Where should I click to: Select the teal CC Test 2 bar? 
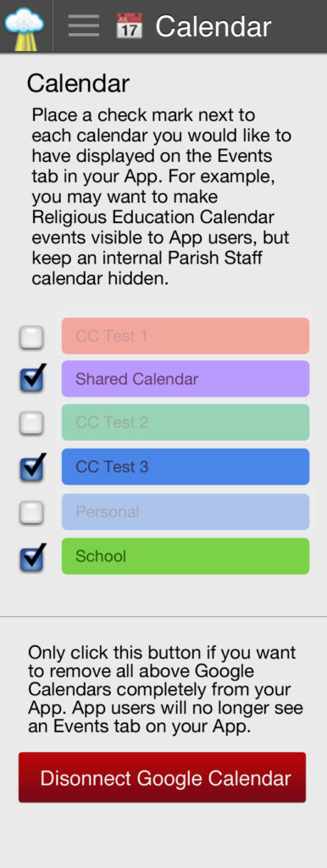click(x=186, y=422)
